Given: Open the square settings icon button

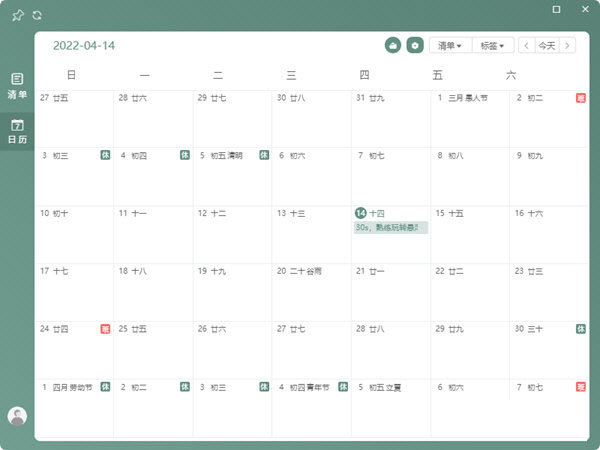Looking at the screenshot, I should pos(415,45).
